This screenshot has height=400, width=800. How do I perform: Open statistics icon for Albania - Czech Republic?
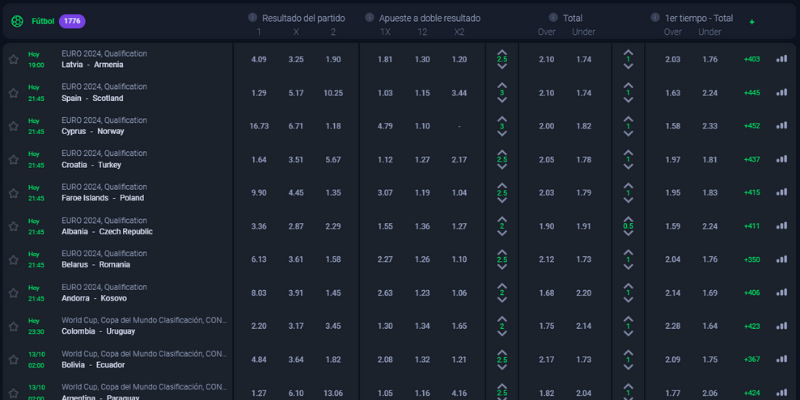pyautogui.click(x=782, y=226)
